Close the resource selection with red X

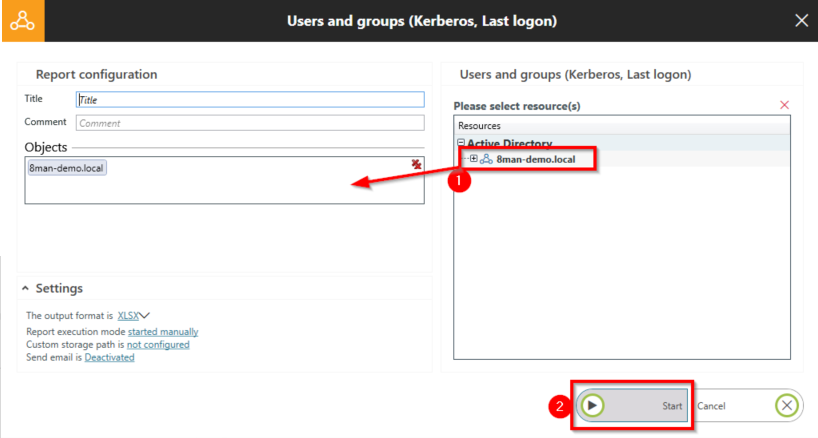[784, 105]
